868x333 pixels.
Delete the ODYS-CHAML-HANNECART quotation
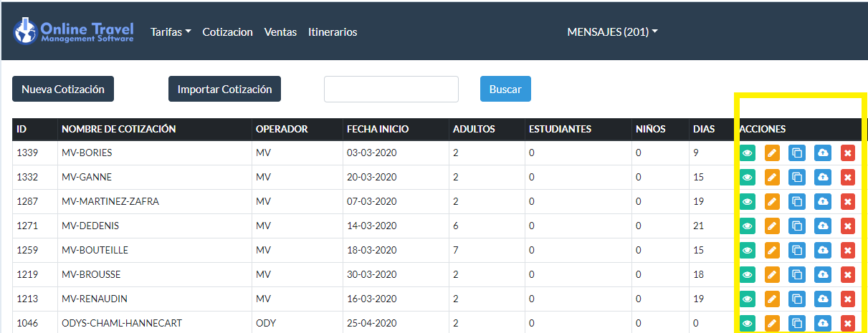point(847,323)
